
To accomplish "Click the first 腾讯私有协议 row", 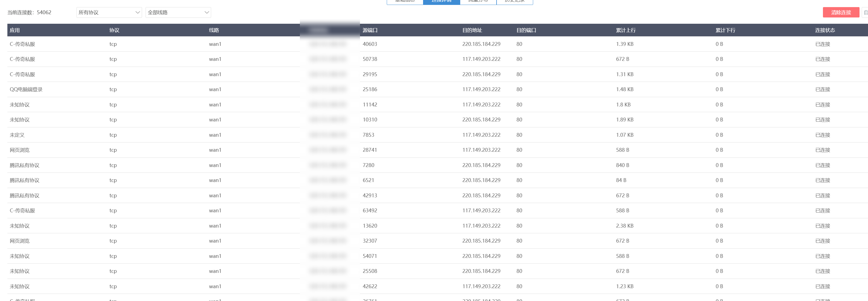I will tap(24, 165).
